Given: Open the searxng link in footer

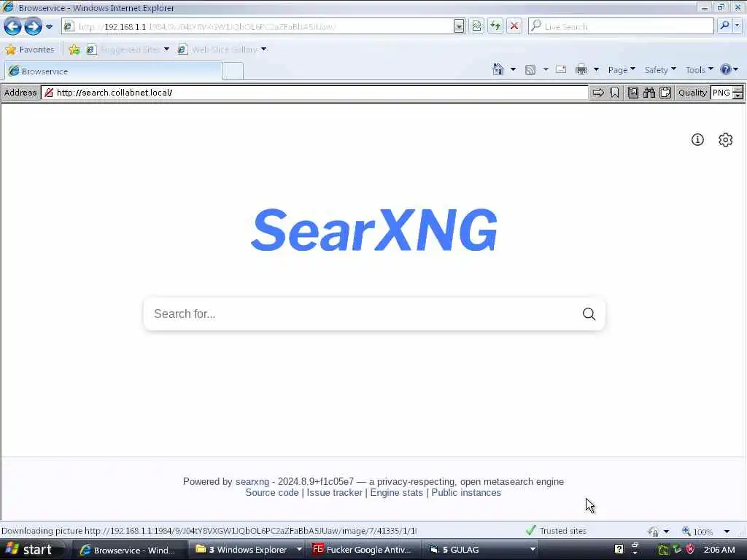Looking at the screenshot, I should (252, 481).
